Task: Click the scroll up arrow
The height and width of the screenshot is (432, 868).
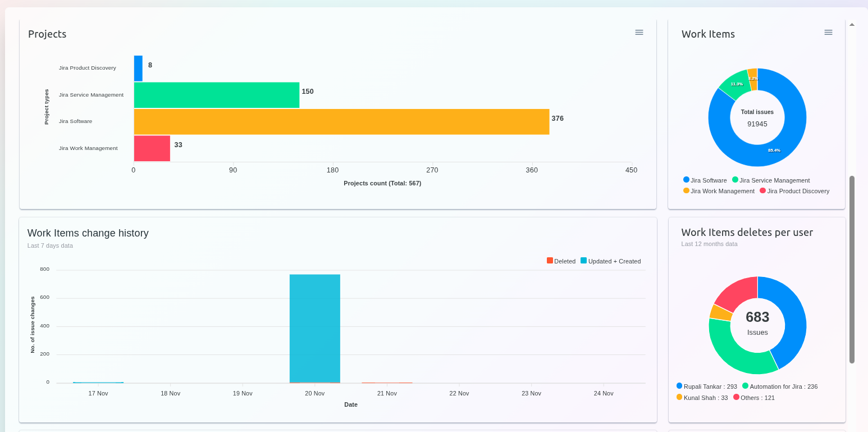Action: pos(852,25)
